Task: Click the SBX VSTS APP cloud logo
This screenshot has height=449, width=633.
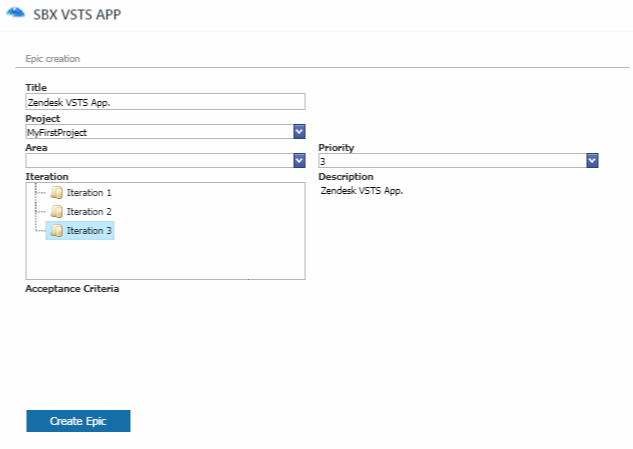Action: [x=16, y=13]
